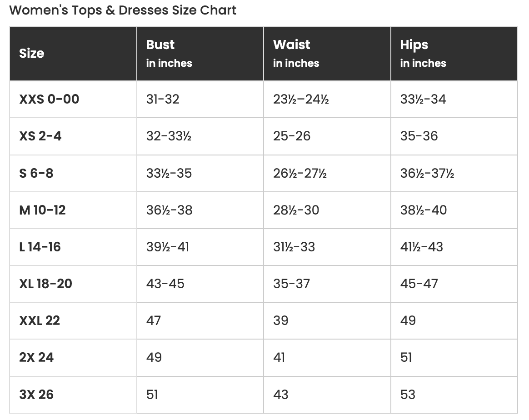Select the XS 2-4 size label

pyautogui.click(x=40, y=136)
